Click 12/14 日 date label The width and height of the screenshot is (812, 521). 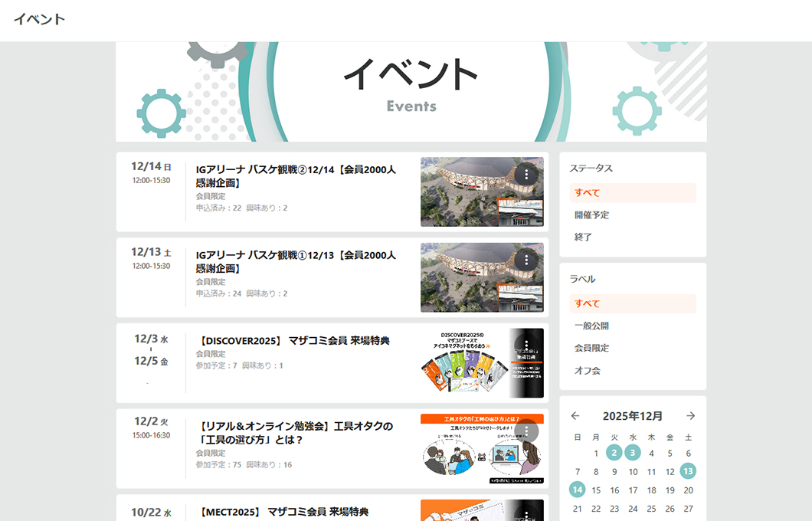(151, 166)
